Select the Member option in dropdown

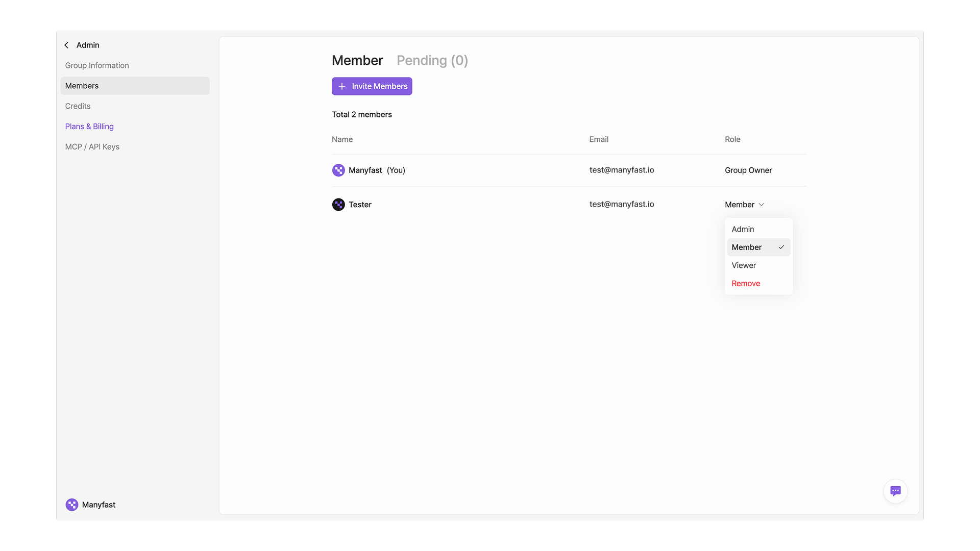coord(747,247)
